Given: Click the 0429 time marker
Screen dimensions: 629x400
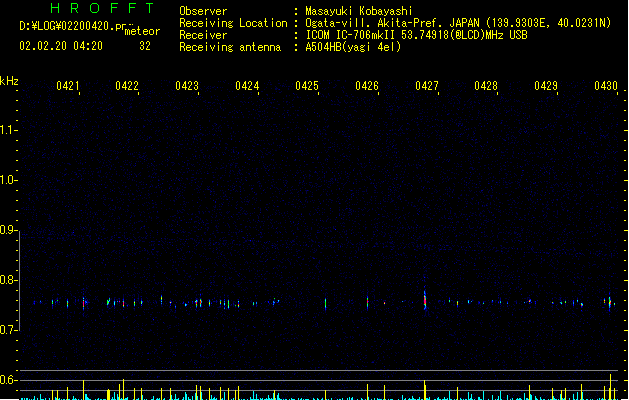Looking at the screenshot, I should click(x=546, y=86).
